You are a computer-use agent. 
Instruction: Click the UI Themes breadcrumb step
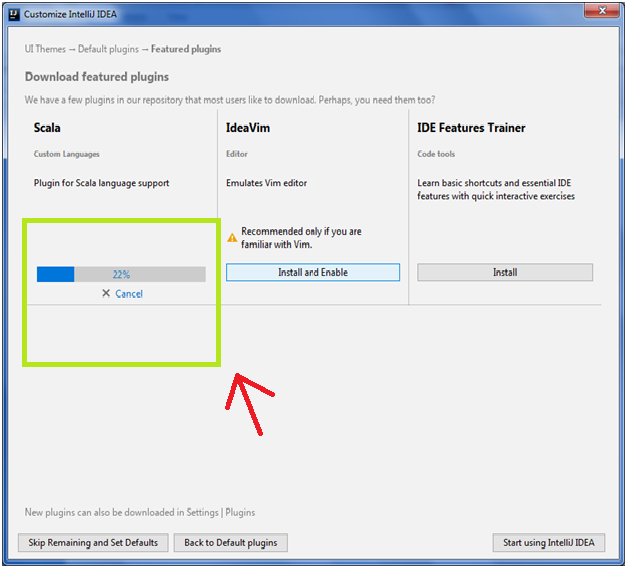click(x=45, y=49)
